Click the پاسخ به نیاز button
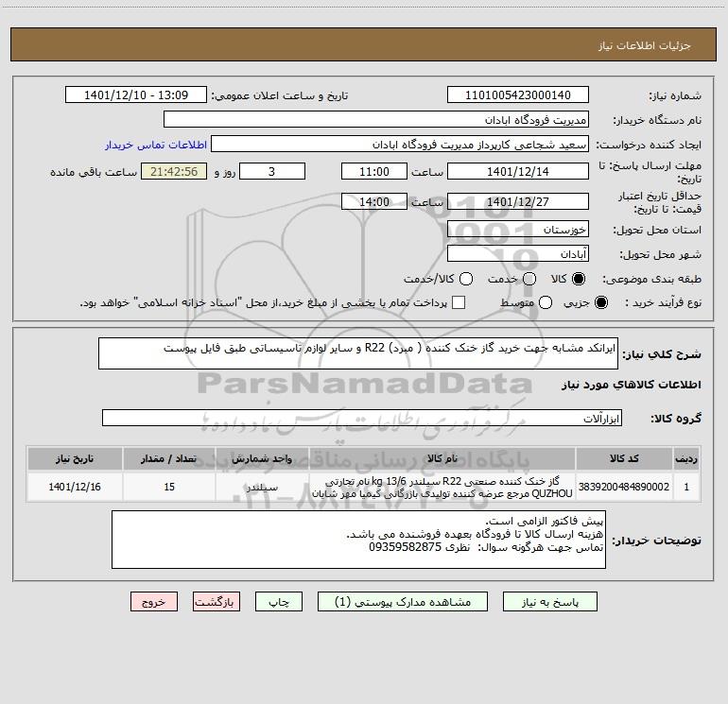 [x=549, y=602]
